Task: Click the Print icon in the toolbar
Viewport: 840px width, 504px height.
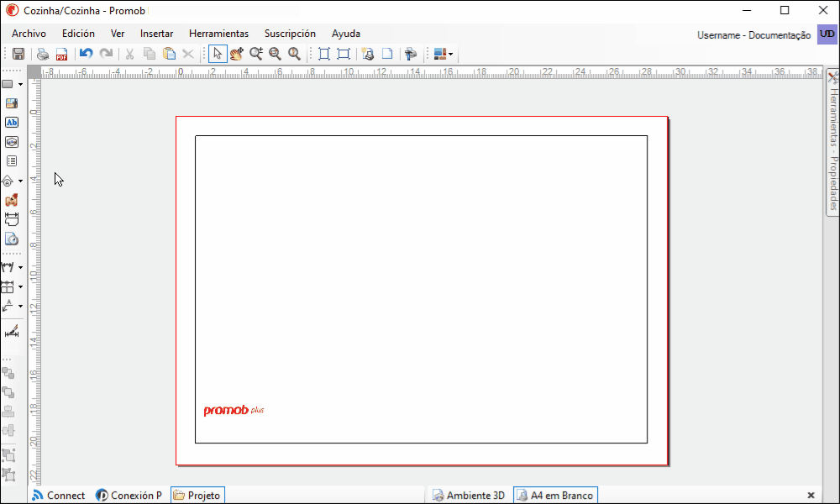Action: point(43,54)
